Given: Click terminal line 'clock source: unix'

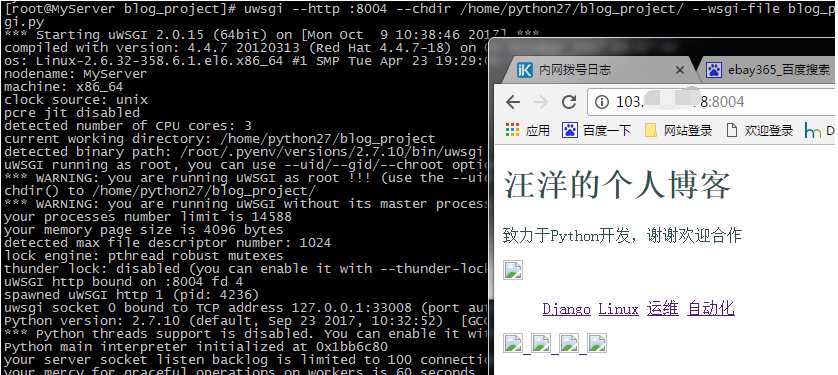Looking at the screenshot, I should pos(76,100).
